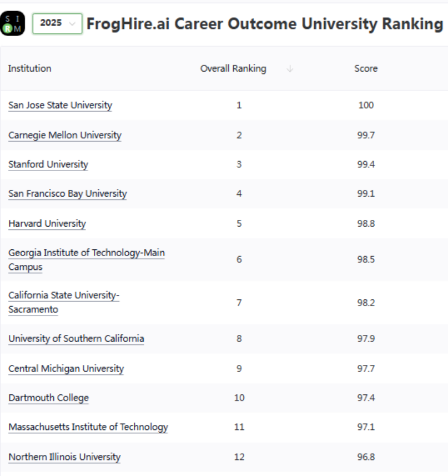Open Dartmouth College link
This screenshot has width=448, height=476.
click(48, 398)
